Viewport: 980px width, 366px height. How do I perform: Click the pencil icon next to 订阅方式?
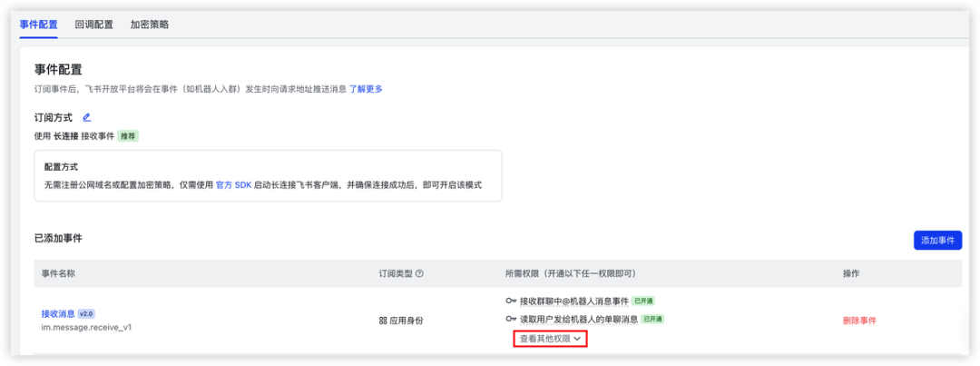coord(87,117)
